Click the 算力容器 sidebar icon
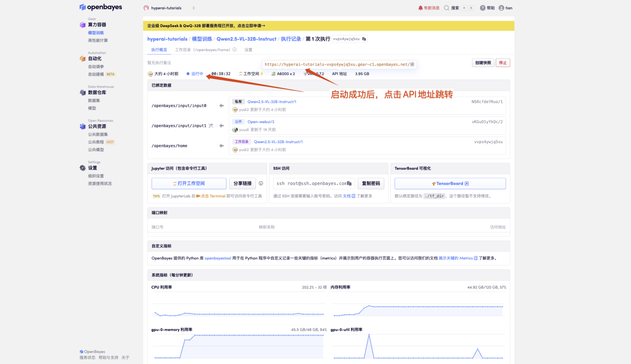The width and height of the screenshot is (631, 364). tap(83, 25)
